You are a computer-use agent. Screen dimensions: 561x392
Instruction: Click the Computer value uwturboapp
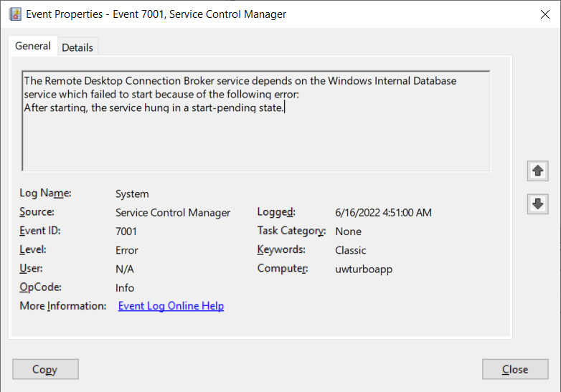[x=362, y=269]
